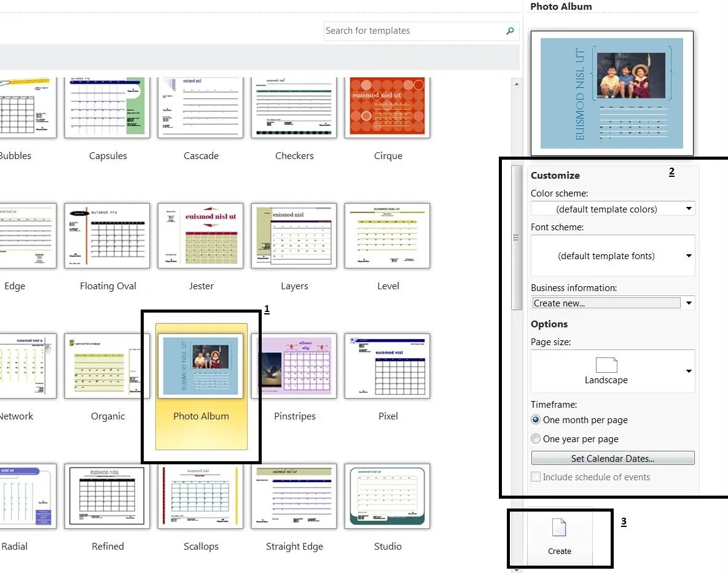
Task: Click the Landscape page icon
Action: pyautogui.click(x=606, y=365)
